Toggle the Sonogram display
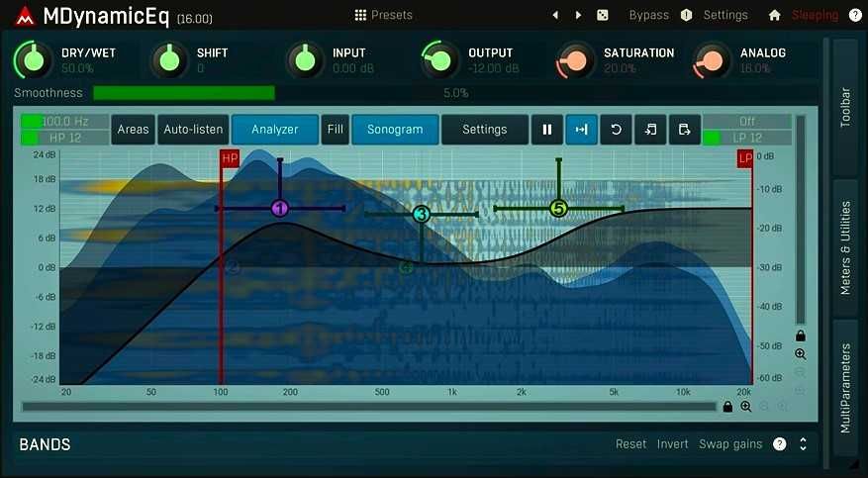868x478 pixels. click(395, 130)
